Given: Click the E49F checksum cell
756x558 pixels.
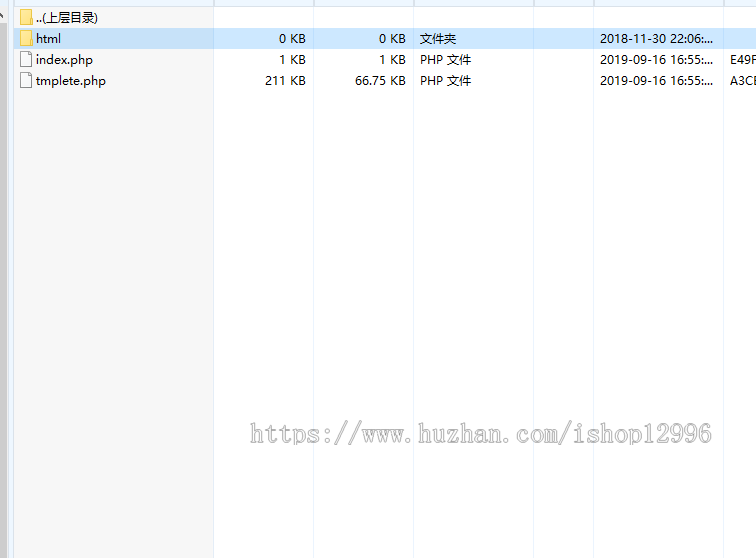Looking at the screenshot, I should click(742, 59).
